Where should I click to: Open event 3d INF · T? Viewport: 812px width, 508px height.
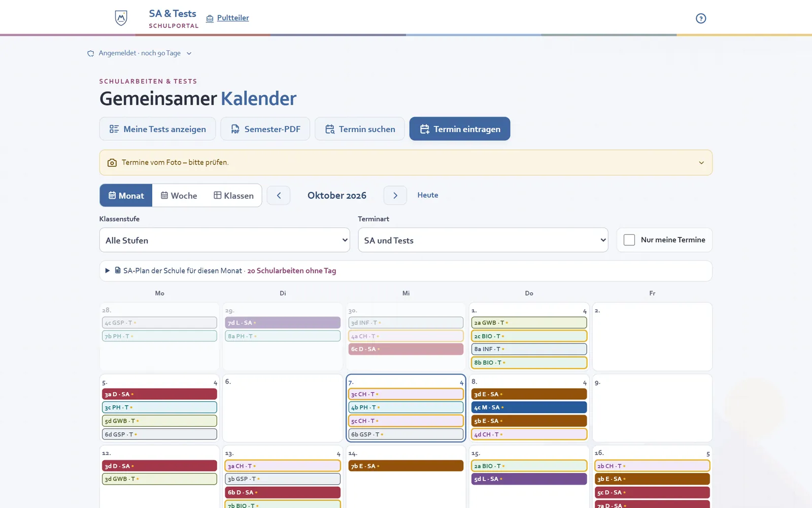[406, 323]
